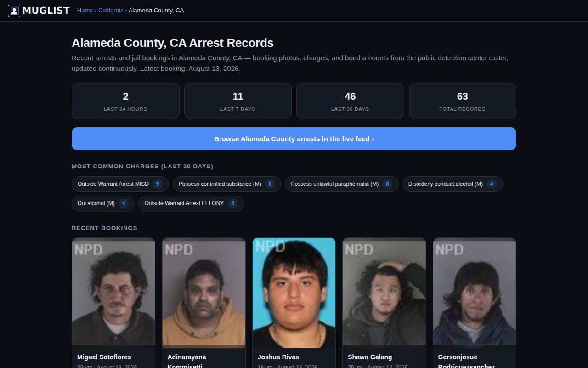The width and height of the screenshot is (588, 368).
Task: Click the Recent Bookings heading
Action: (x=104, y=228)
